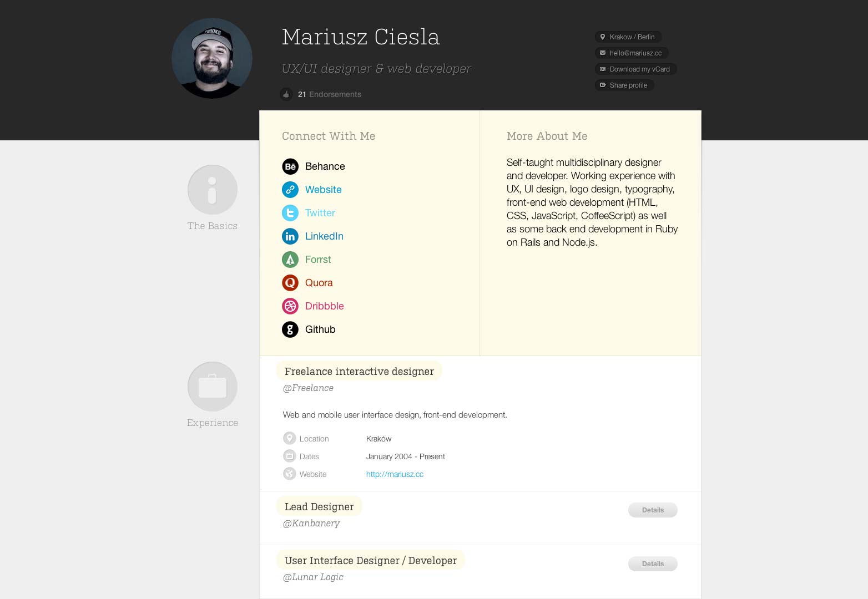Click the Quora icon
Viewport: 868px width, 599px height.
pyautogui.click(x=290, y=283)
